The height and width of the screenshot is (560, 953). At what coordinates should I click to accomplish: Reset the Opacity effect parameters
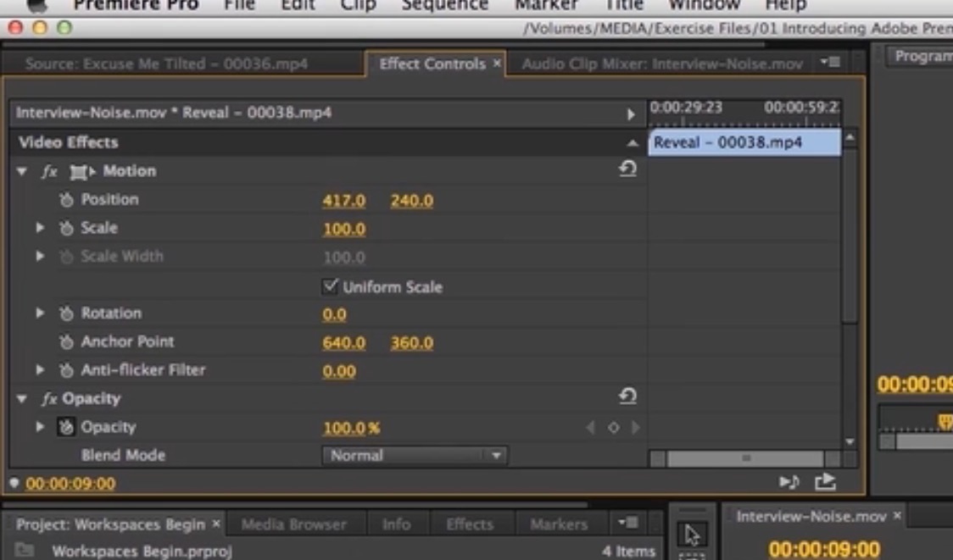[x=627, y=396]
